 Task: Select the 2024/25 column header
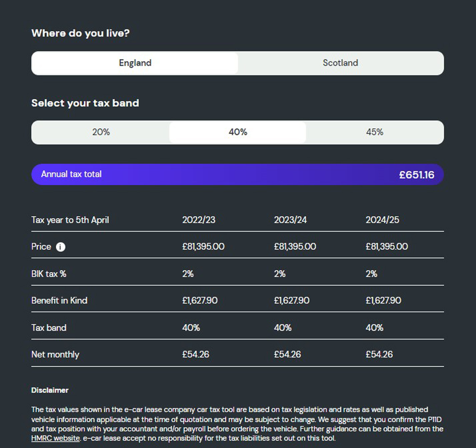[x=383, y=220]
